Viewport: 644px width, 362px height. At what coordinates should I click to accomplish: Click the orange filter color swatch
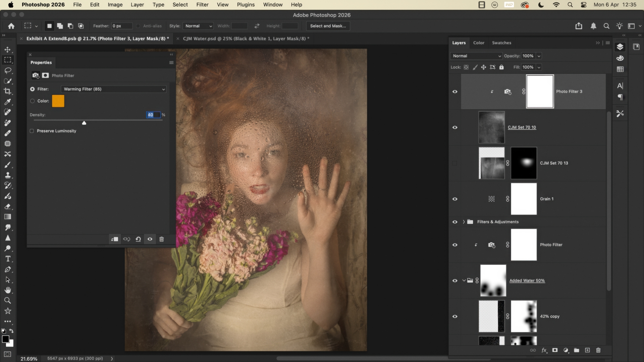point(58,101)
